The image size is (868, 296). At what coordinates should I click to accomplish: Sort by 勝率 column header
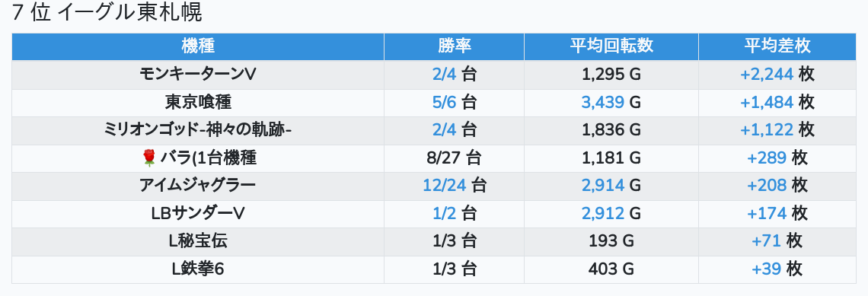pos(454,46)
